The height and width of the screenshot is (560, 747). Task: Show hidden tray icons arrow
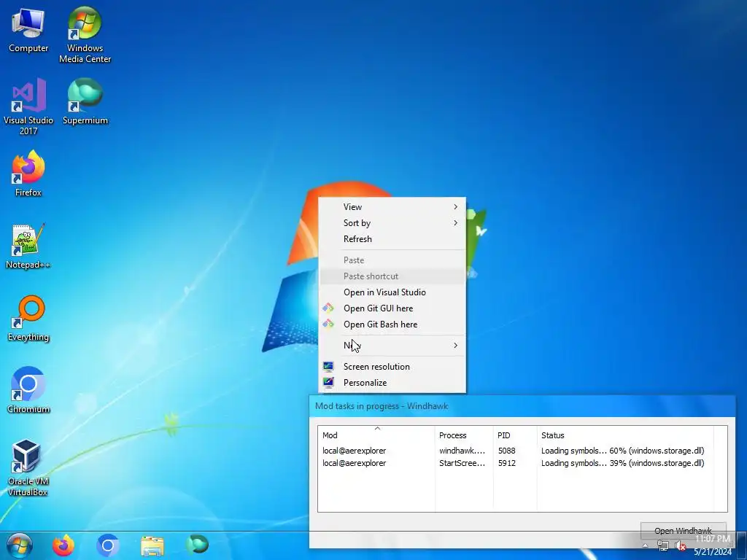(x=645, y=545)
